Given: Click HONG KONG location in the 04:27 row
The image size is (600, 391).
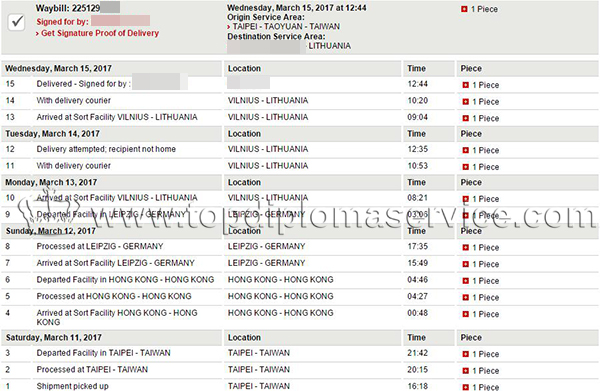Looking at the screenshot, I should coord(280,297).
